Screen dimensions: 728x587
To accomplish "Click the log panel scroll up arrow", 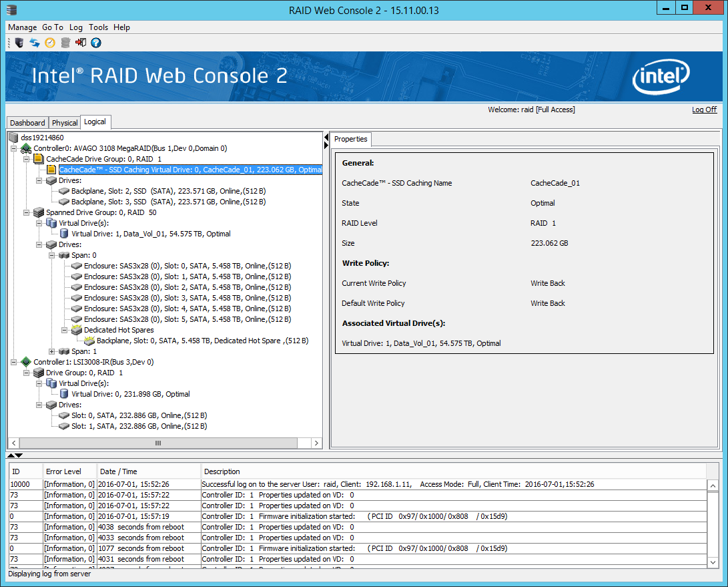I will 713,485.
